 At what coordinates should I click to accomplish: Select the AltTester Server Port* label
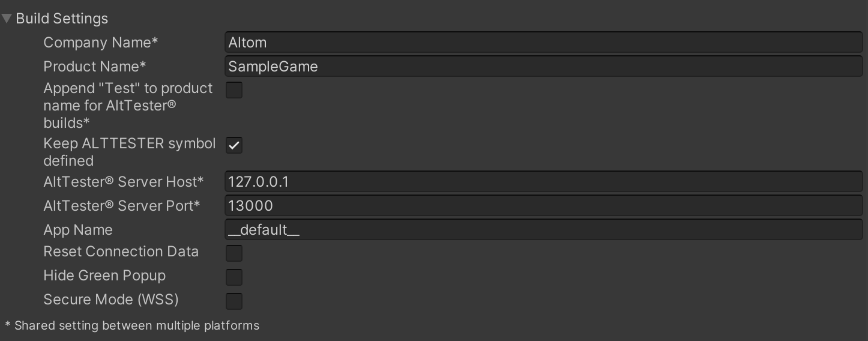pos(122,206)
